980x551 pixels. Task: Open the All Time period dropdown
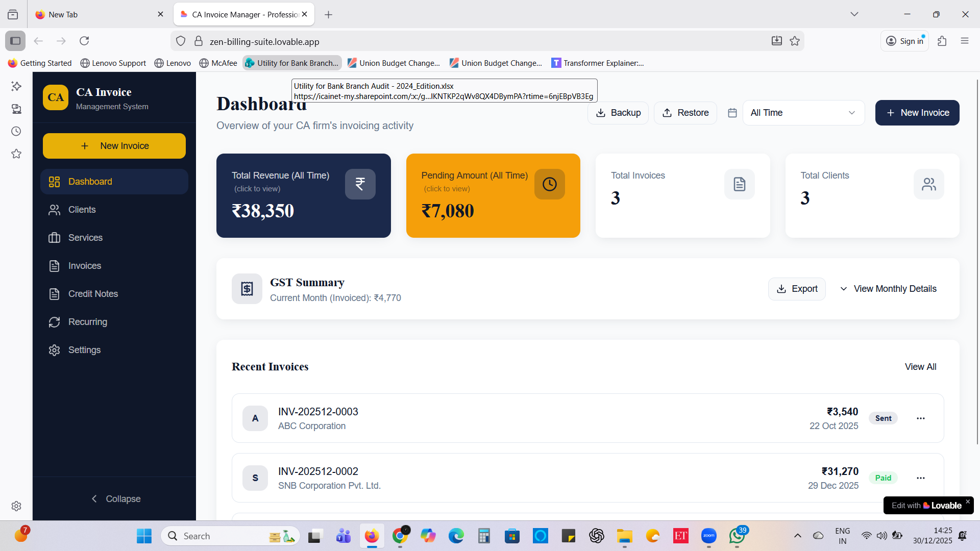[803, 113]
